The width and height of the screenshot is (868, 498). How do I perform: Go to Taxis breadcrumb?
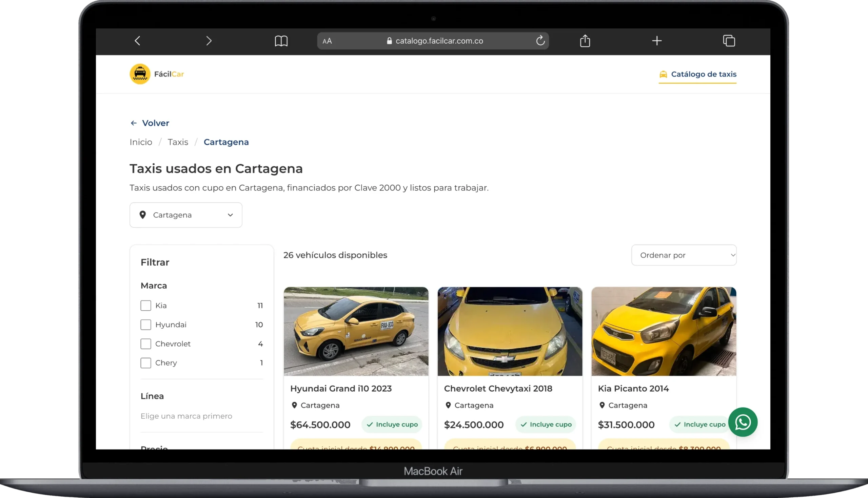(x=178, y=142)
